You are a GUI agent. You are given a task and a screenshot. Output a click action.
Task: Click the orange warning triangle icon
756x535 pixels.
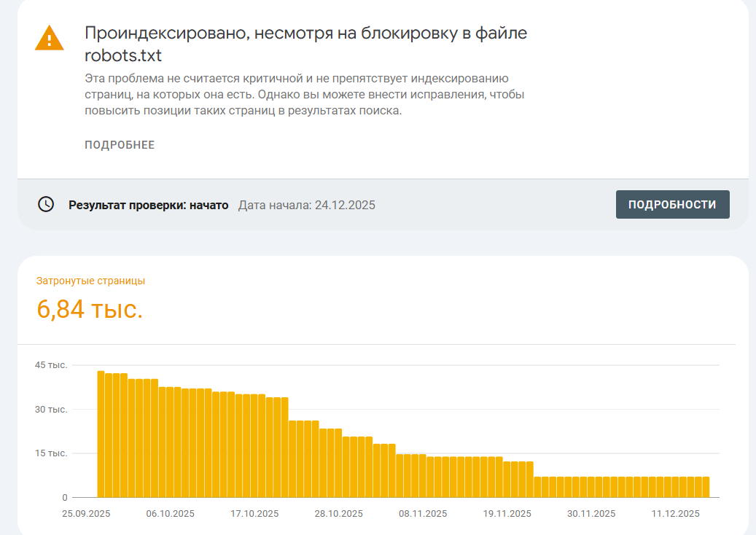click(x=49, y=38)
